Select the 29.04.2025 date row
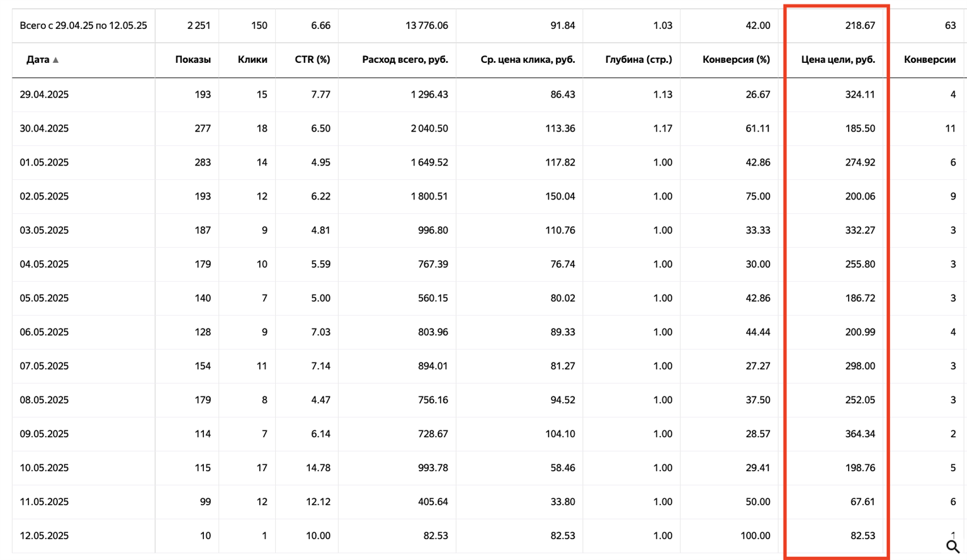The image size is (967, 560). click(489, 94)
